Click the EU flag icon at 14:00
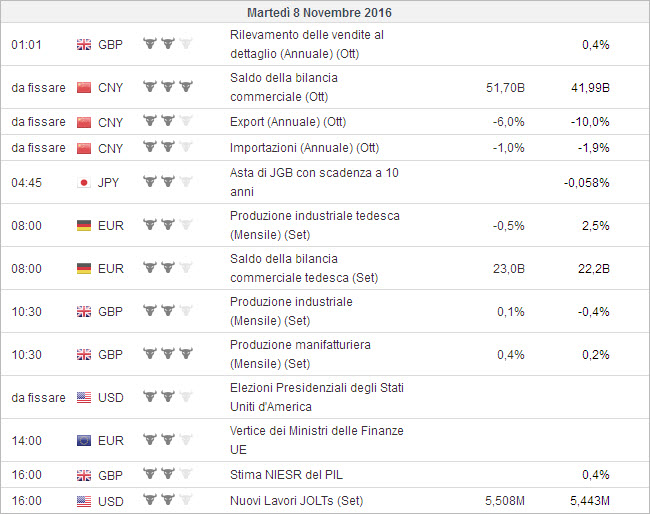Screen dimensions: 650x514 click(84, 440)
